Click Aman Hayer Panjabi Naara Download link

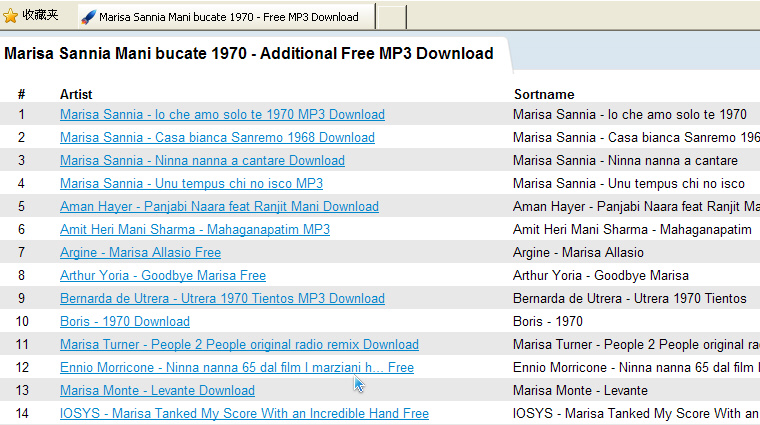click(219, 206)
